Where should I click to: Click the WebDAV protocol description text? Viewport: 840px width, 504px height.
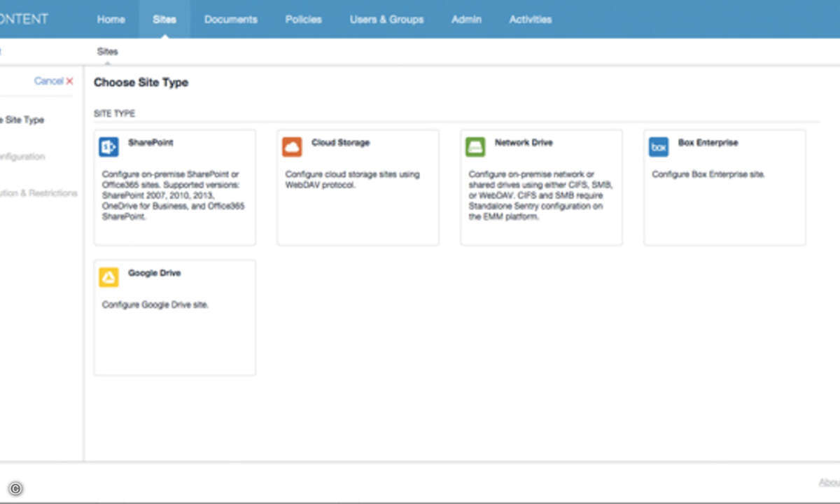[x=353, y=180]
